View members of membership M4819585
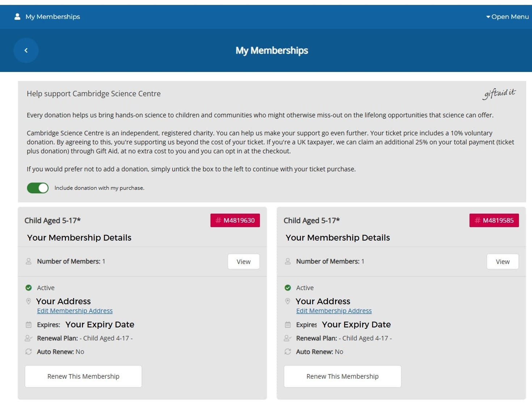The image size is (532, 407). [x=502, y=262]
